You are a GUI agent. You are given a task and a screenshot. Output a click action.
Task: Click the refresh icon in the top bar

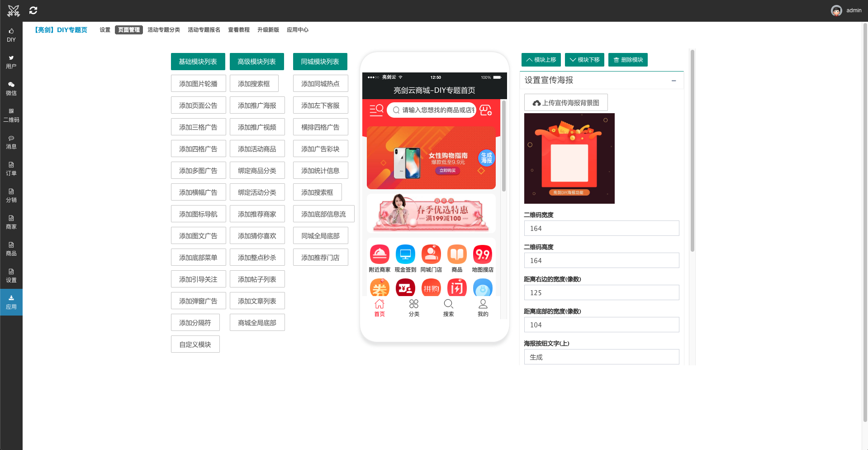tap(33, 10)
